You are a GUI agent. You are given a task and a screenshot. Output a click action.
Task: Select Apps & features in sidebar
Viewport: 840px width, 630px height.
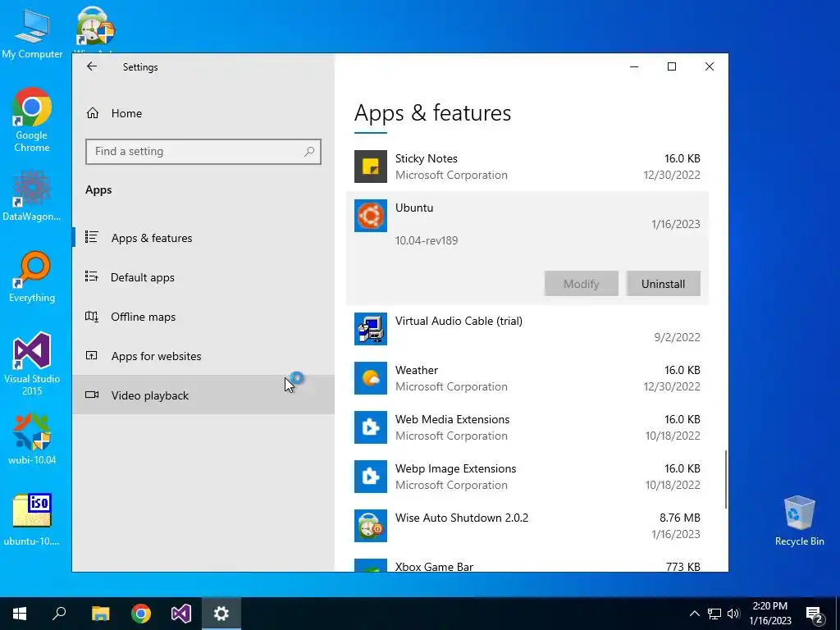(203, 238)
